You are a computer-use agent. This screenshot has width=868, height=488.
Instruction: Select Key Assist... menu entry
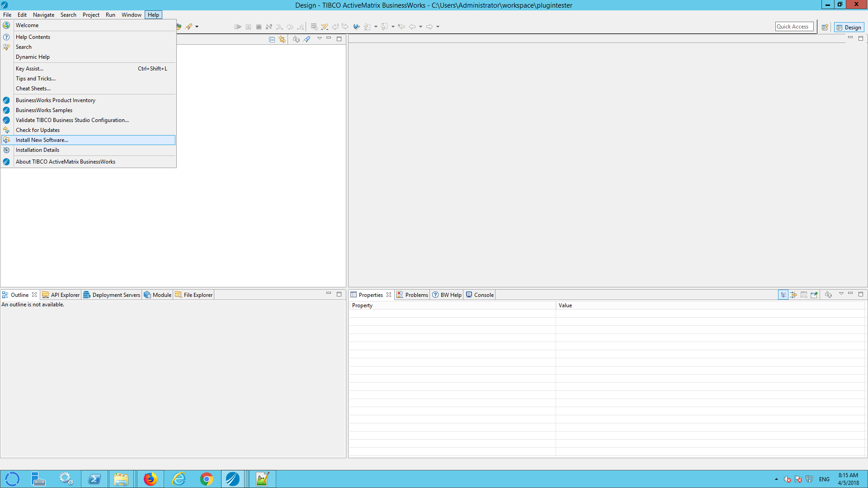[89, 69]
